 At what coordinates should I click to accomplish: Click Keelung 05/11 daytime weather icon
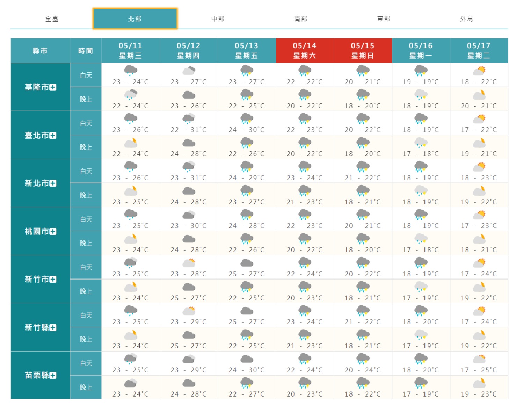[130, 70]
